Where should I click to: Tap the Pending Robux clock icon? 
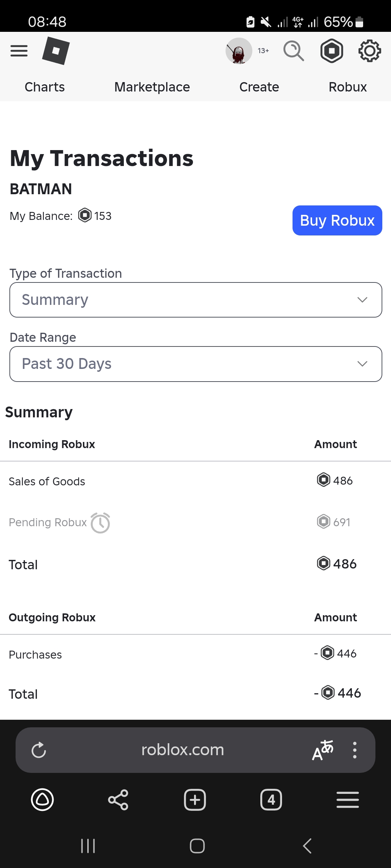point(100,523)
